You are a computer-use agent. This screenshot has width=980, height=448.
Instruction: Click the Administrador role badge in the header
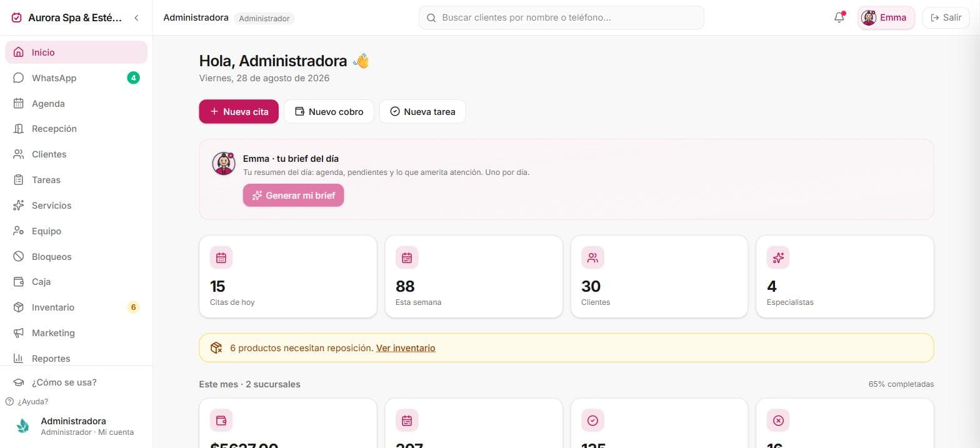tap(264, 19)
